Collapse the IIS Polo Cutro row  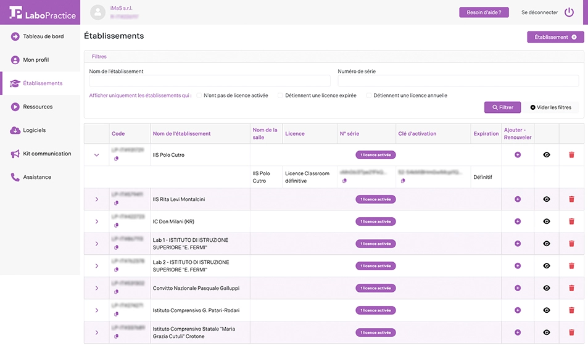coord(96,155)
